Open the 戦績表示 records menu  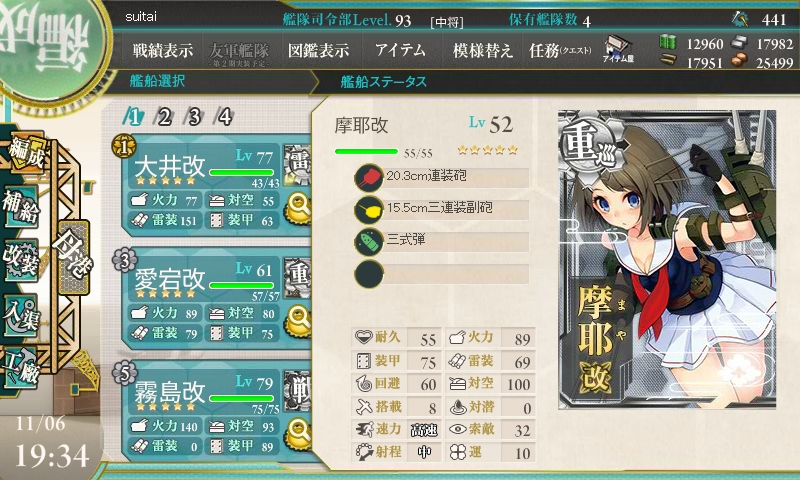(x=162, y=50)
